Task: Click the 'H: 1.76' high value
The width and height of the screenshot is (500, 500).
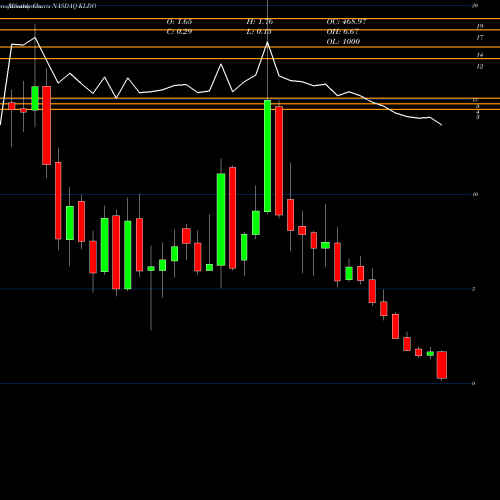Action: 260,22
